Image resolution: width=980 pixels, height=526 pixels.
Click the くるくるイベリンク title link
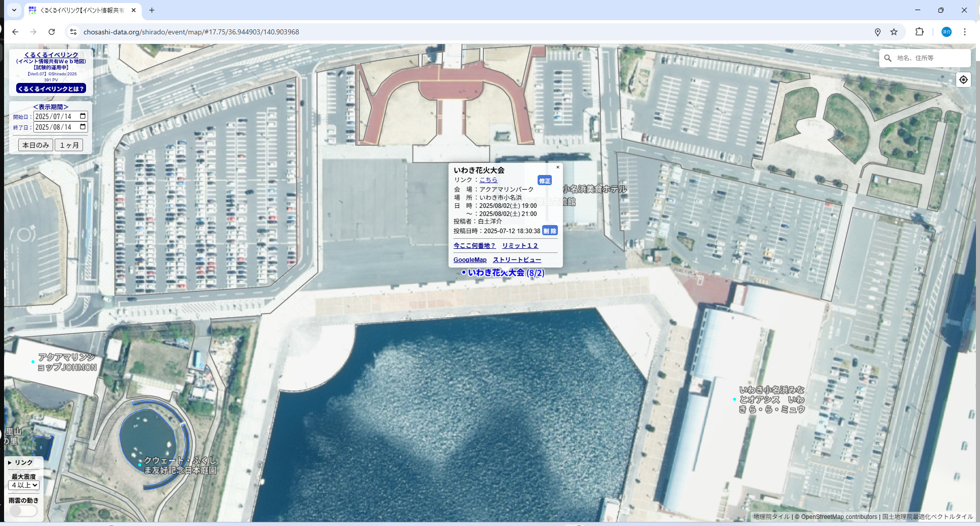point(51,55)
